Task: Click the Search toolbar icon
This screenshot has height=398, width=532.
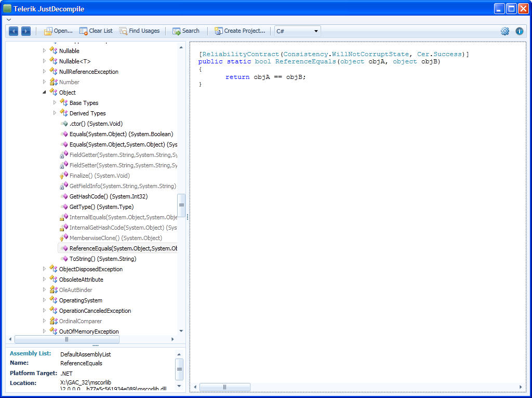Action: (177, 31)
